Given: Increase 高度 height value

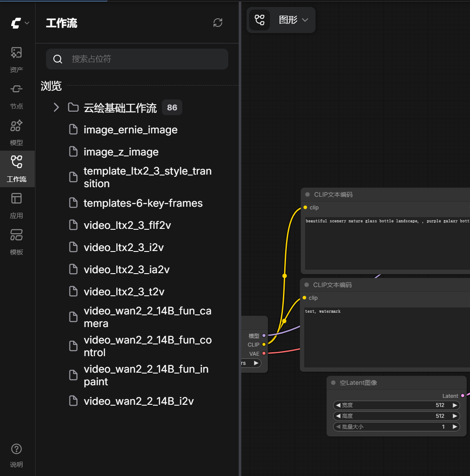Looking at the screenshot, I should click(x=455, y=416).
